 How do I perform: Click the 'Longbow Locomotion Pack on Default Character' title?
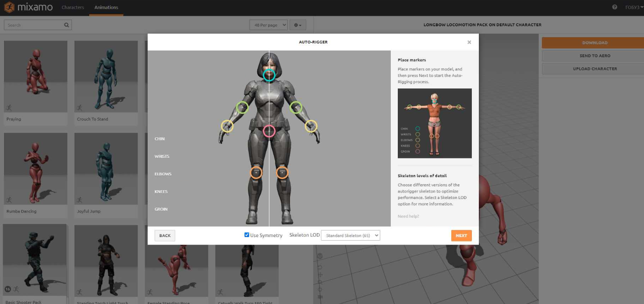click(x=482, y=25)
